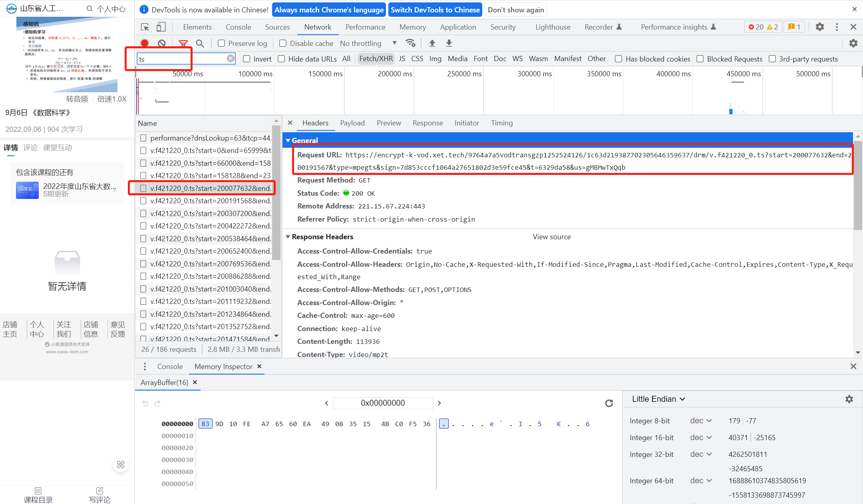Click the inspect element picker icon

[x=145, y=27]
